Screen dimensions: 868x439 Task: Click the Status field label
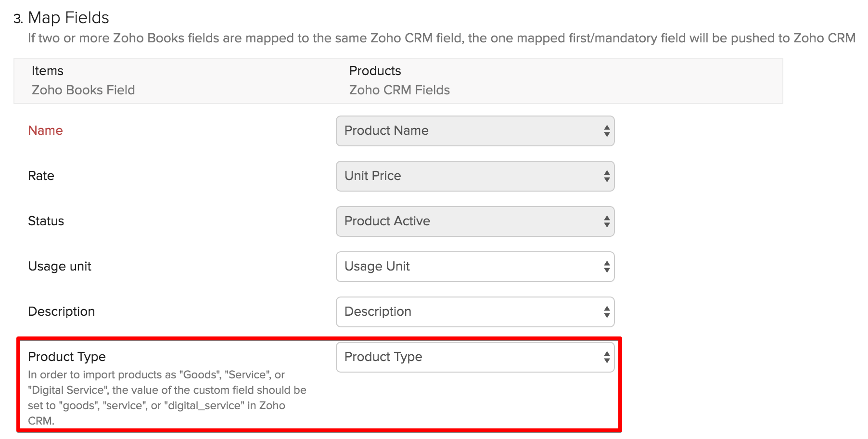[46, 221]
